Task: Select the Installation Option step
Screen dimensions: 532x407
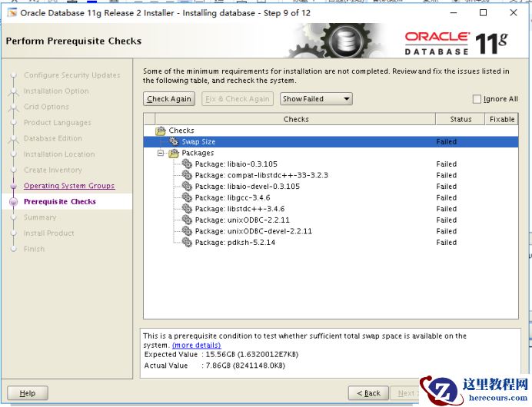Action: [56, 91]
